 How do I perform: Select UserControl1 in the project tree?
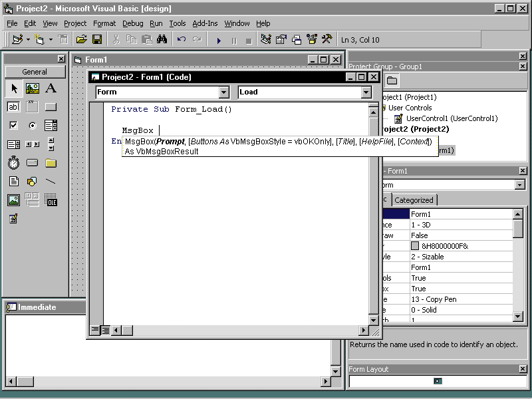point(452,118)
